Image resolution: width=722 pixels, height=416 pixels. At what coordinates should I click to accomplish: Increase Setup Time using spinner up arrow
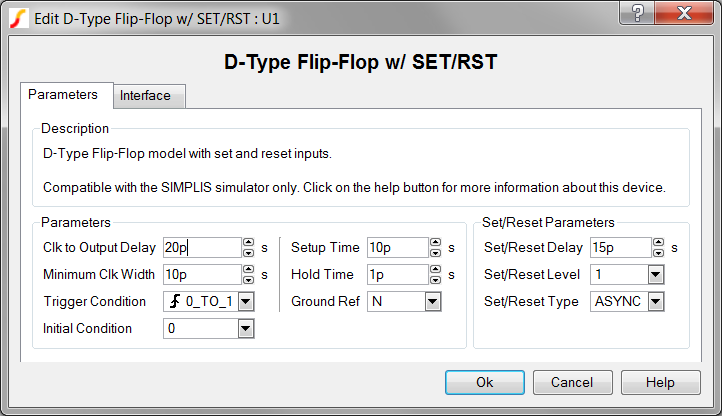[x=435, y=242]
